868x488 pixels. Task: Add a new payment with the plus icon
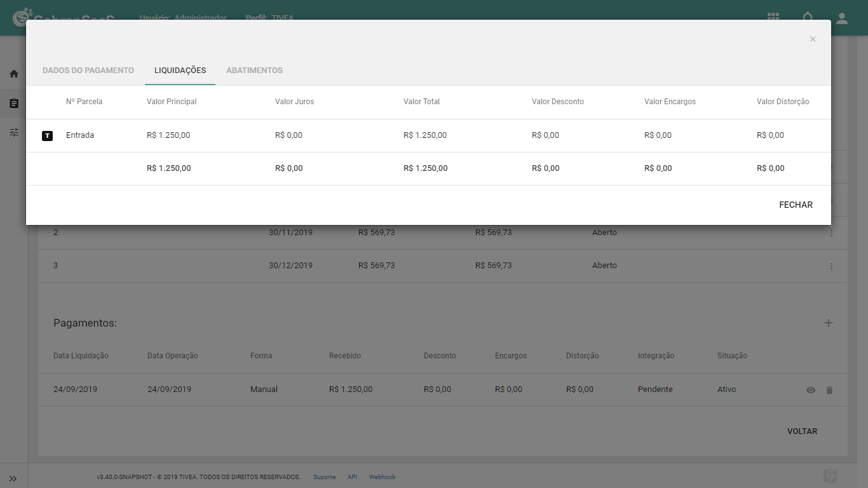click(829, 323)
